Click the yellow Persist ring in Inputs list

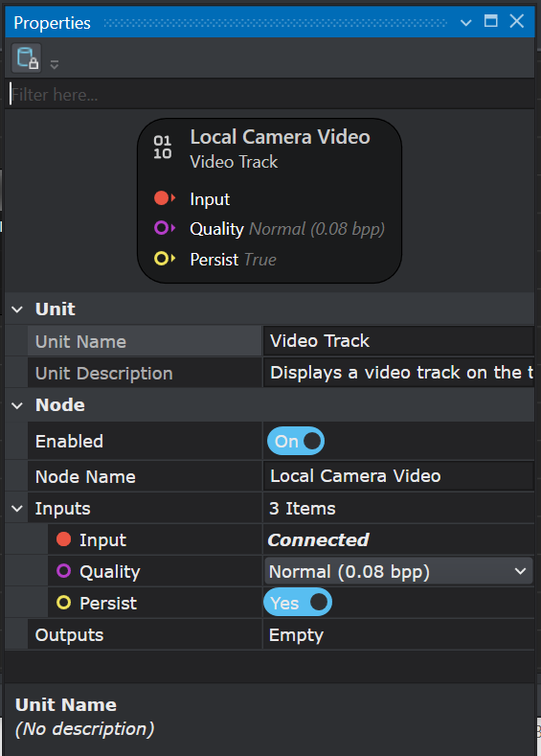[63, 603]
